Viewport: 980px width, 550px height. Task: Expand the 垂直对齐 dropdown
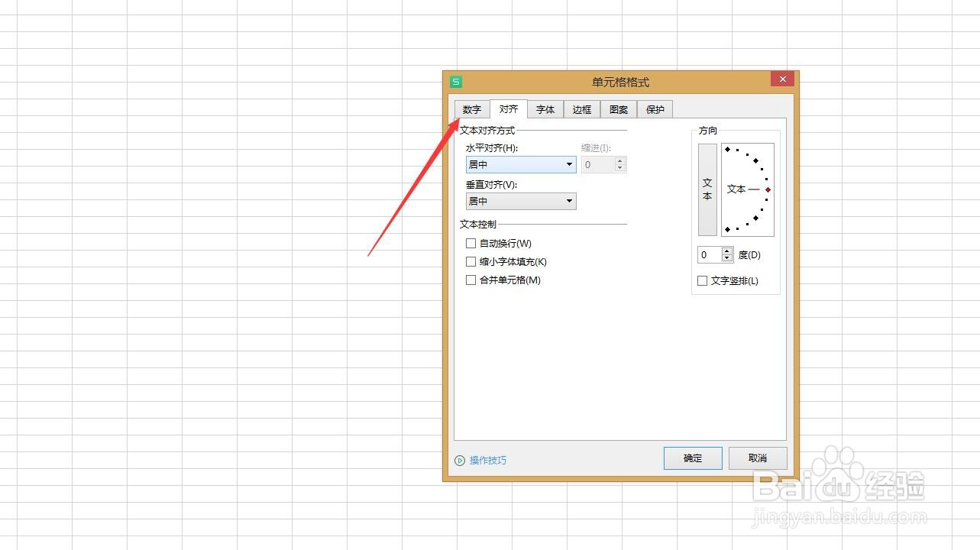(521, 201)
